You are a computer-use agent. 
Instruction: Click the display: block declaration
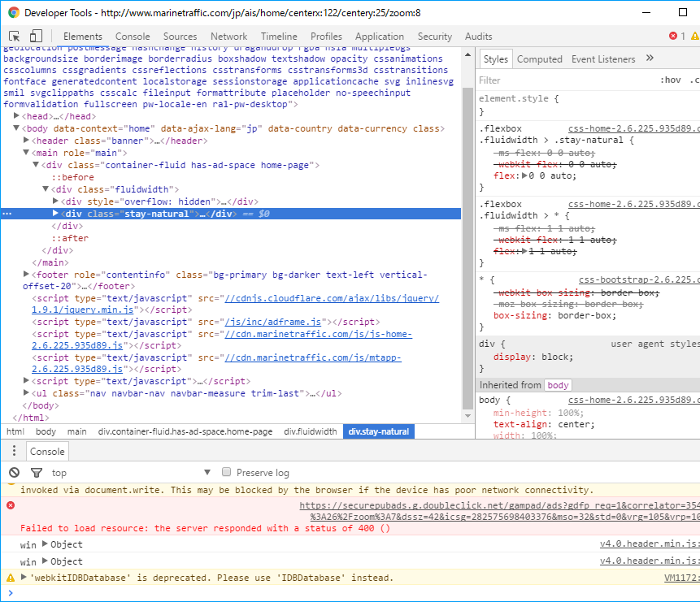[533, 357]
